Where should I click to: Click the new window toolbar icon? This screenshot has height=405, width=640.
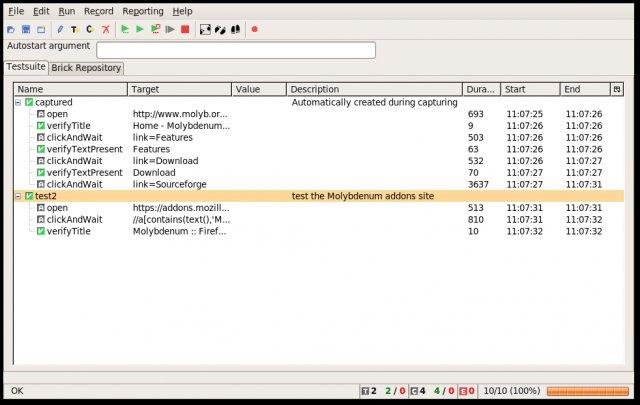click(41, 29)
